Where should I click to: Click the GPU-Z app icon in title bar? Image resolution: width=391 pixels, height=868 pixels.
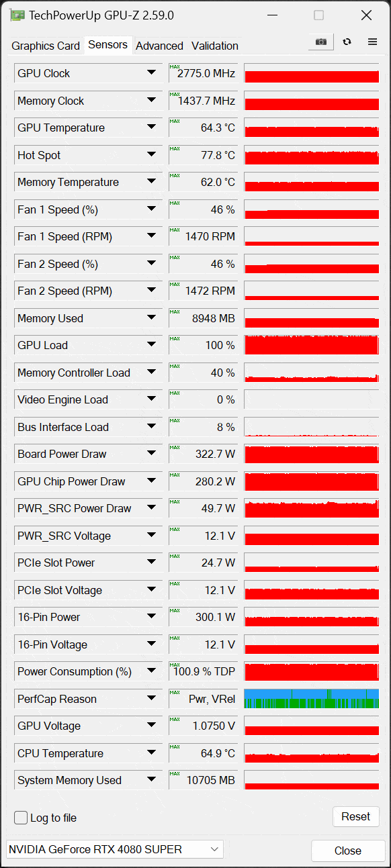17,15
